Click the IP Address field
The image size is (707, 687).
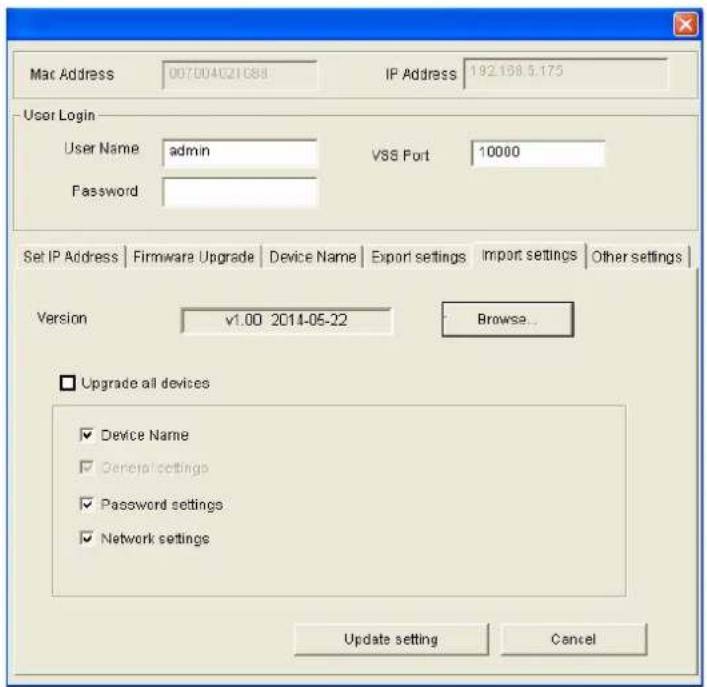[565, 73]
